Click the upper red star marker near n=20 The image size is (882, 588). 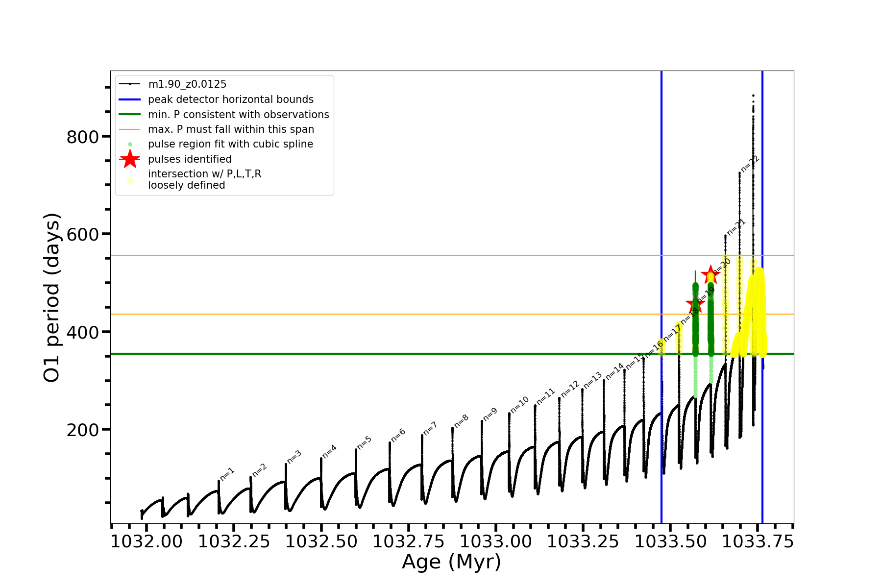[710, 275]
